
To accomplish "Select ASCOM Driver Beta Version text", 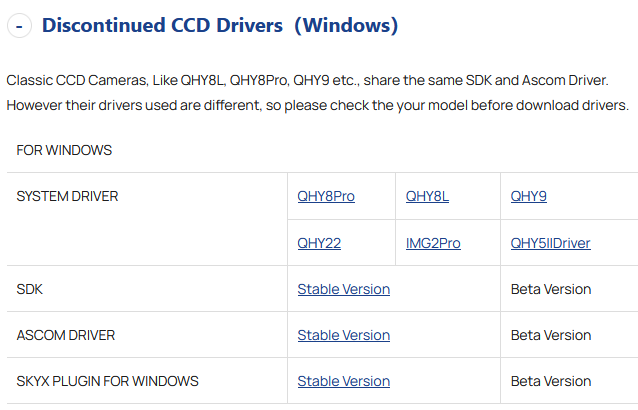I will pyautogui.click(x=551, y=335).
